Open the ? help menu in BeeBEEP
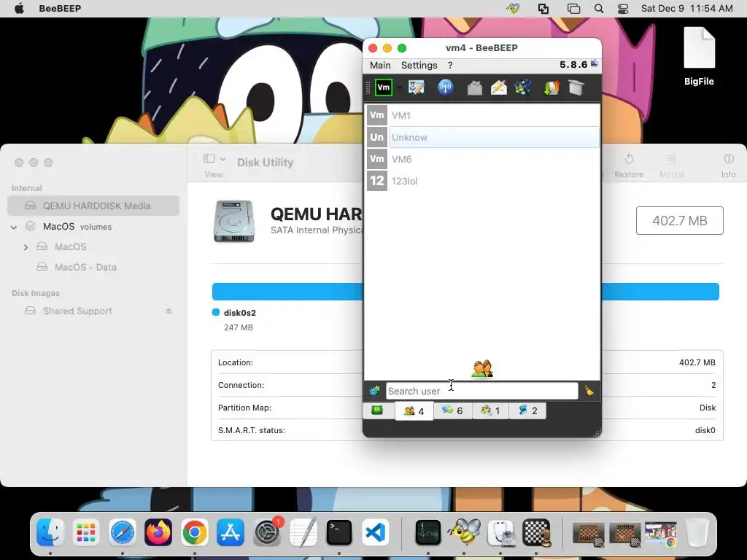The image size is (747, 560). tap(449, 65)
